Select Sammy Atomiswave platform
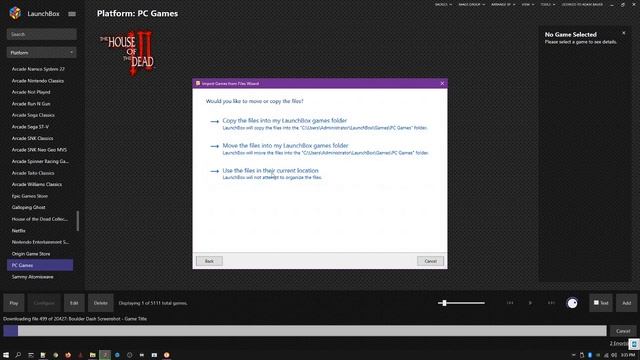 [33, 277]
